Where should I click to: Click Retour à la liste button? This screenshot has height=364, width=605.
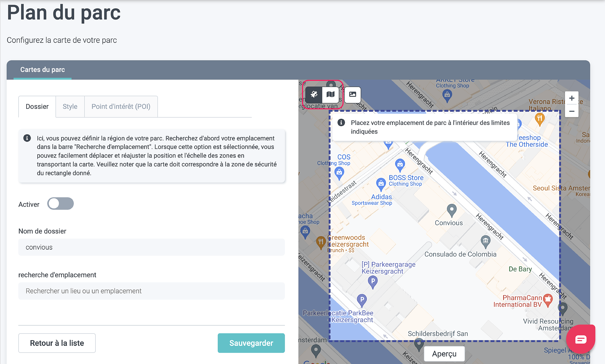point(57,343)
